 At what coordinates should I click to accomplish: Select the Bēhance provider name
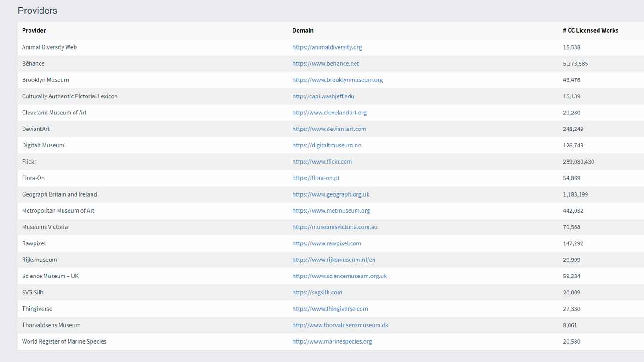point(33,63)
